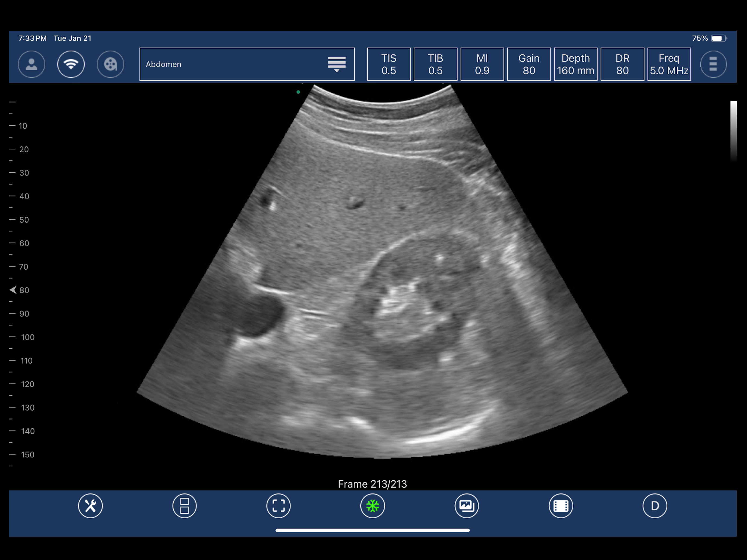
Task: Select the MI 0.9 indicator
Action: point(482,64)
